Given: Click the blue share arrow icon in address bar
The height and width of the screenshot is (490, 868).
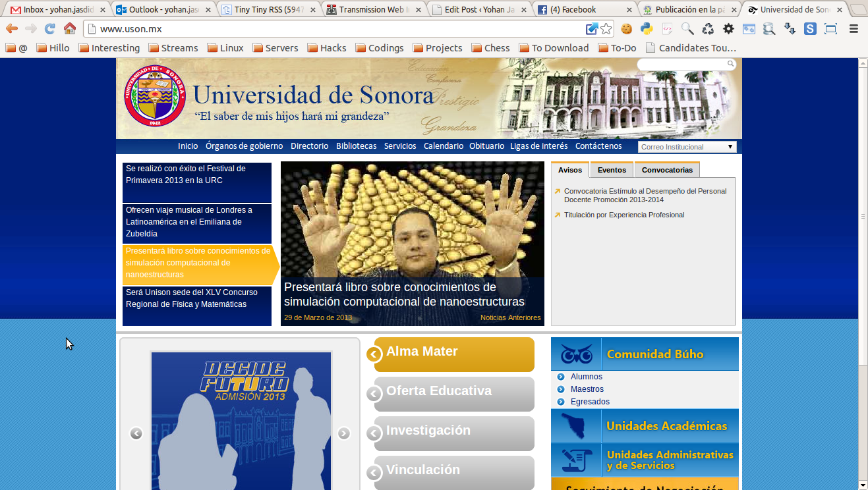Looking at the screenshot, I should [592, 29].
